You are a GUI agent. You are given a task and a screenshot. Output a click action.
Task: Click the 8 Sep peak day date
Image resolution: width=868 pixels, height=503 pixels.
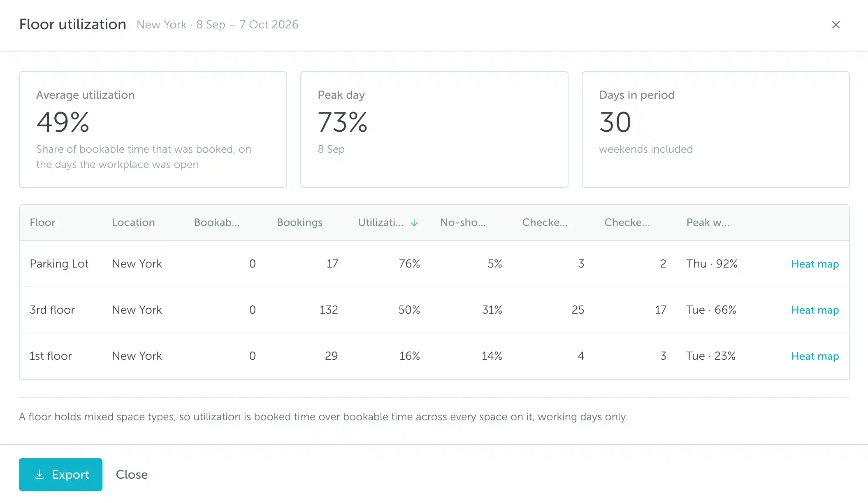coord(331,149)
